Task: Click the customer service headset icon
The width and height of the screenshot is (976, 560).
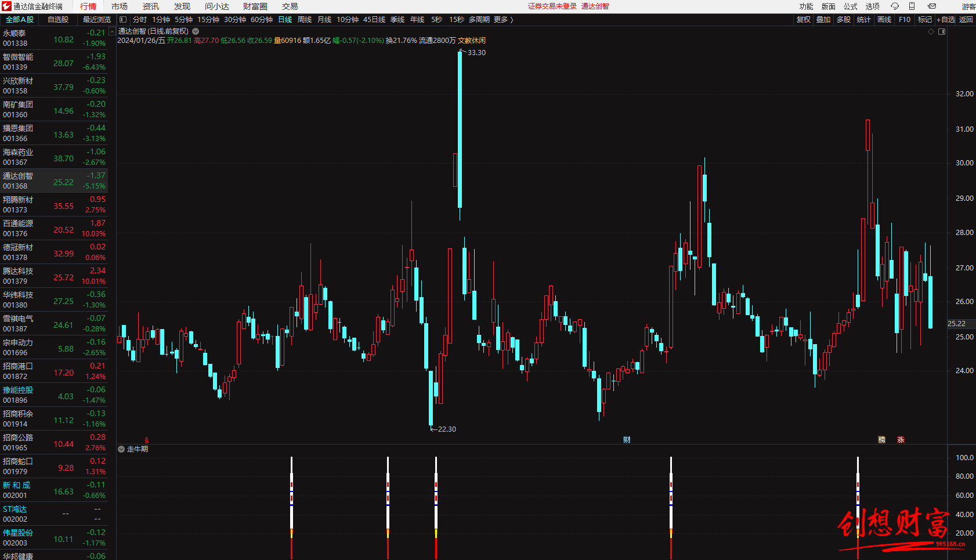Action: point(894,6)
